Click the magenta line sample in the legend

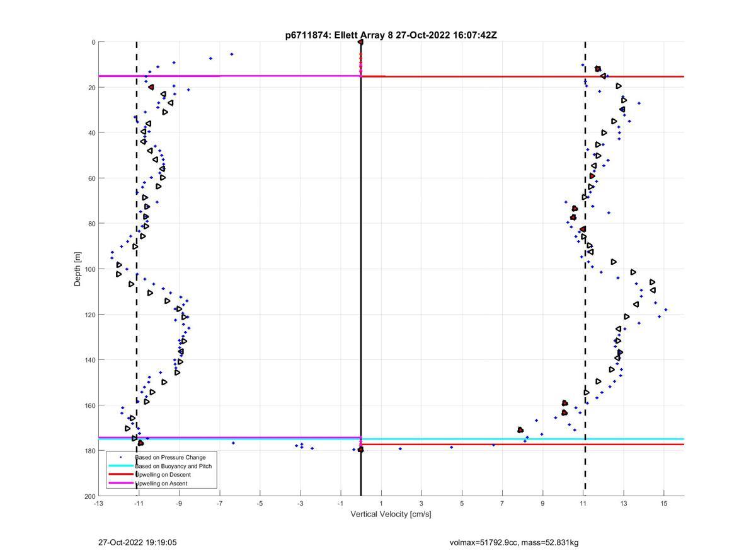121,484
